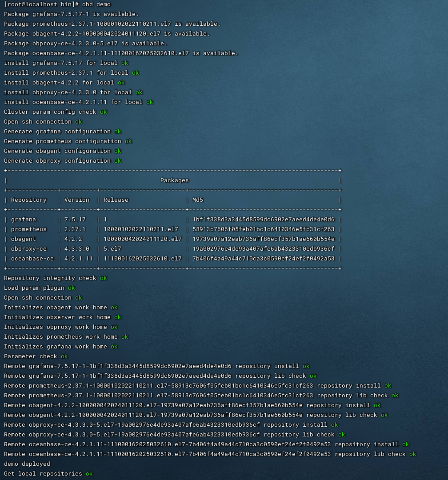Click "Initializes grafana work home" text
This screenshot has height=480, width=448.
click(x=56, y=347)
